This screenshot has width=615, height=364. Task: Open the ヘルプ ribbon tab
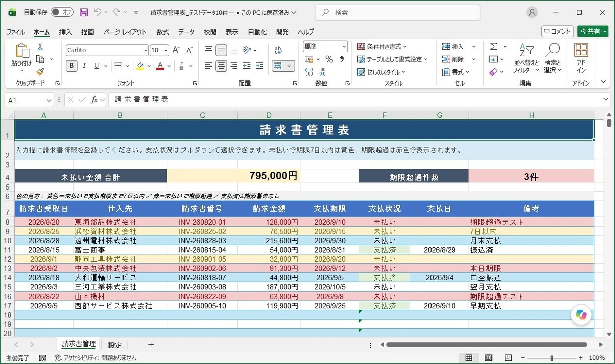pos(306,32)
